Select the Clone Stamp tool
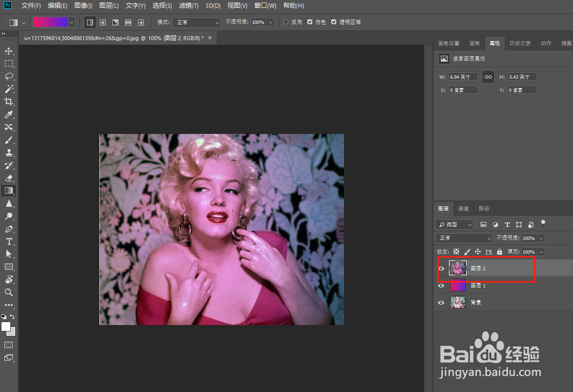Viewport: 573px width, 392px height. [9, 152]
